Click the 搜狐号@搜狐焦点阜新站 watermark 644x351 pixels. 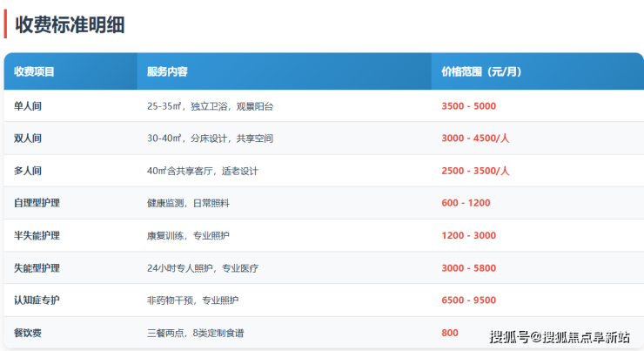[560, 337]
